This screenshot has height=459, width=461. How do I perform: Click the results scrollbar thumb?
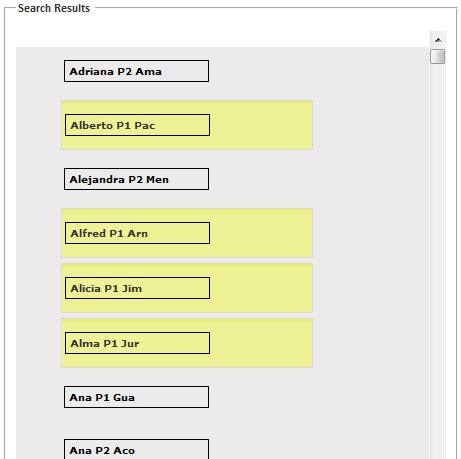(x=438, y=56)
